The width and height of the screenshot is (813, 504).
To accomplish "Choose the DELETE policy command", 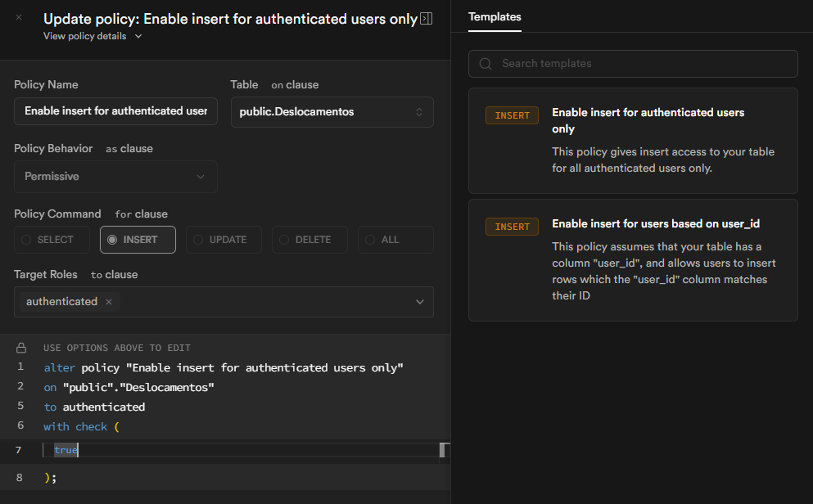I will (309, 240).
